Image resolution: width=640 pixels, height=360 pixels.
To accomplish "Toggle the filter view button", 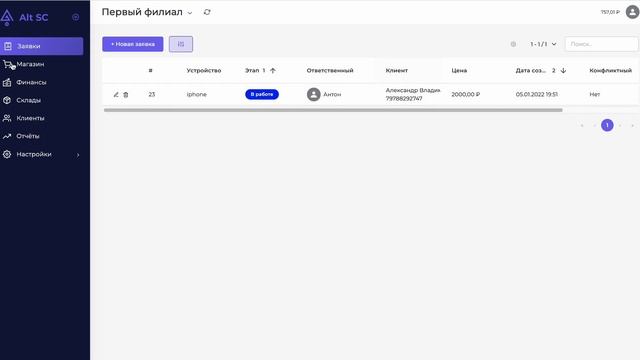I will [181, 44].
